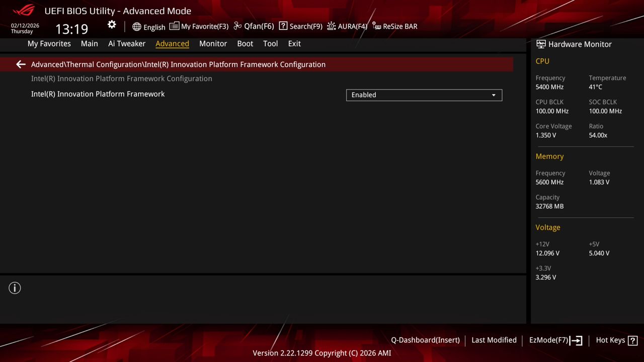Select the Monitor menu item
This screenshot has height=362, width=644.
[213, 44]
